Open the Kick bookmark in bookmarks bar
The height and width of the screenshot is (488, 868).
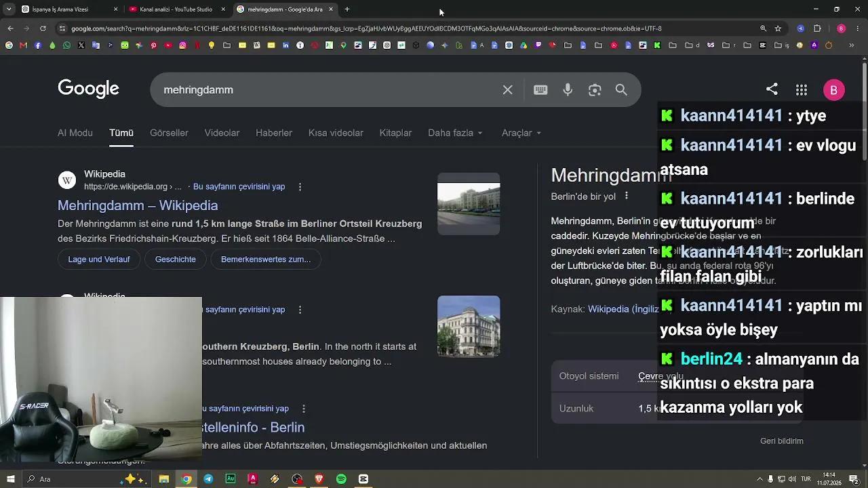[657, 45]
